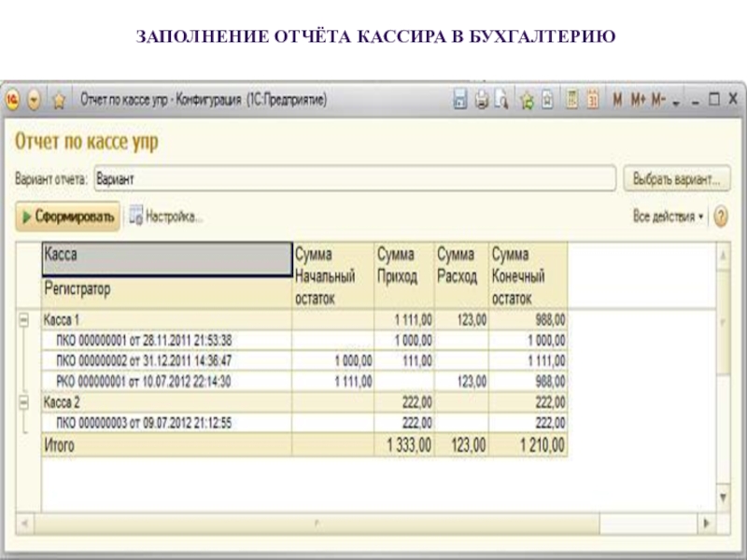Click the print icon
747x560 pixels.
[x=481, y=99]
